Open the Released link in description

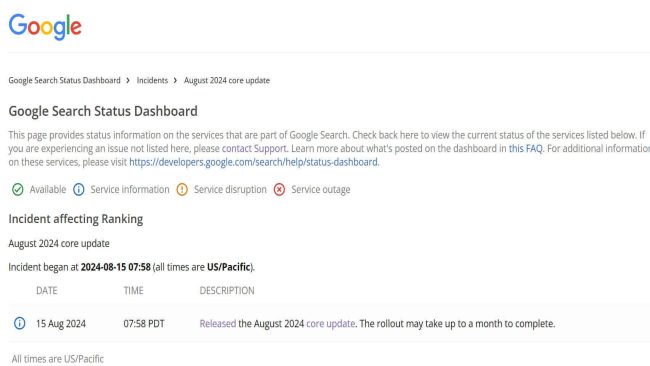pos(218,324)
